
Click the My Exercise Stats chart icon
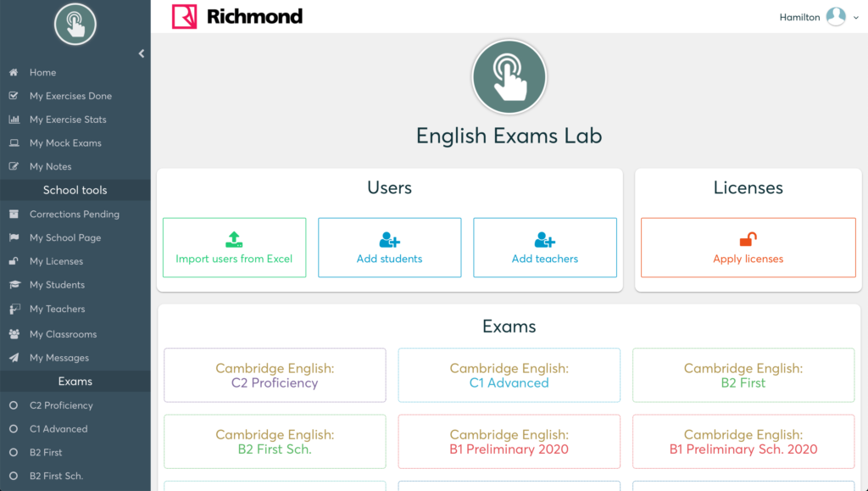coord(14,120)
